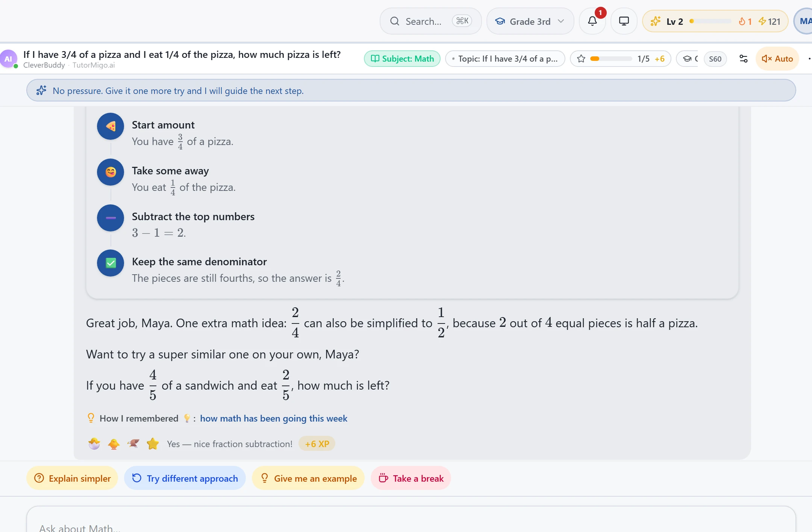Open the Lv 2 progress badge
Viewport: 812px width, 532px height.
715,21
